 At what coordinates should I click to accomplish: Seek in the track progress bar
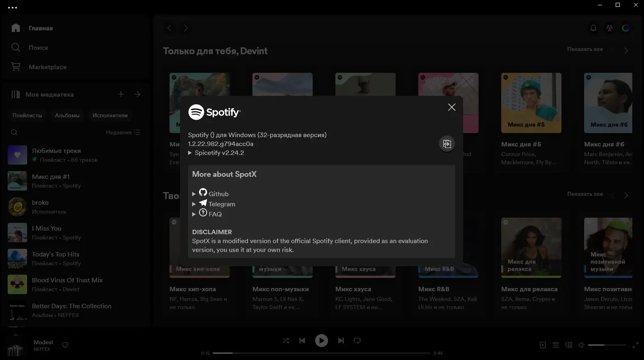[322, 353]
